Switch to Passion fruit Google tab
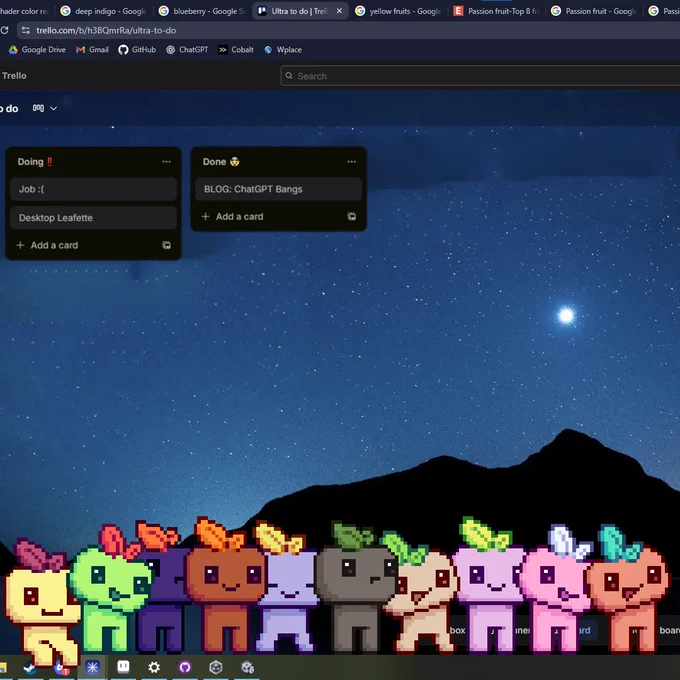 pos(595,11)
